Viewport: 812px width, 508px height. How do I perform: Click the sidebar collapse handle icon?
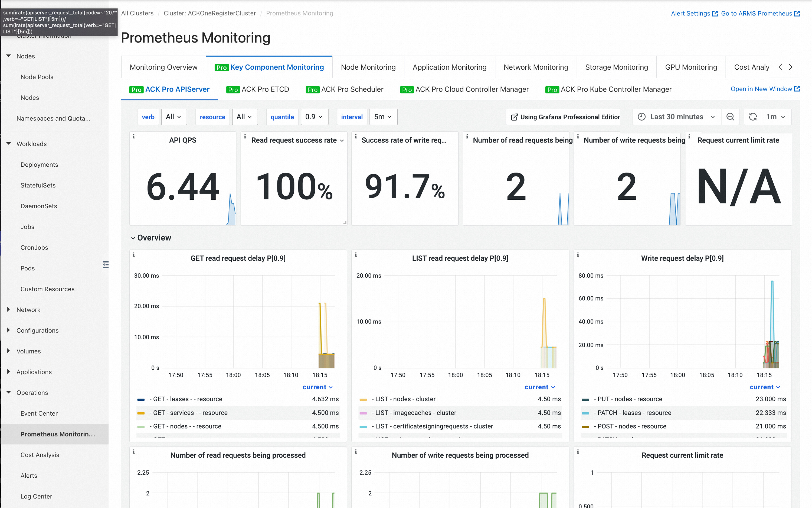point(106,265)
